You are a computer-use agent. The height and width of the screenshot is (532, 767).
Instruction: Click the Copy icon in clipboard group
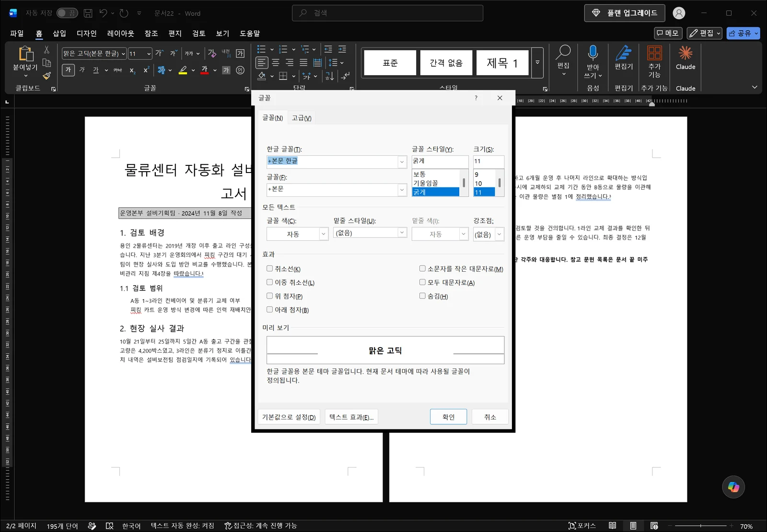[x=46, y=63]
